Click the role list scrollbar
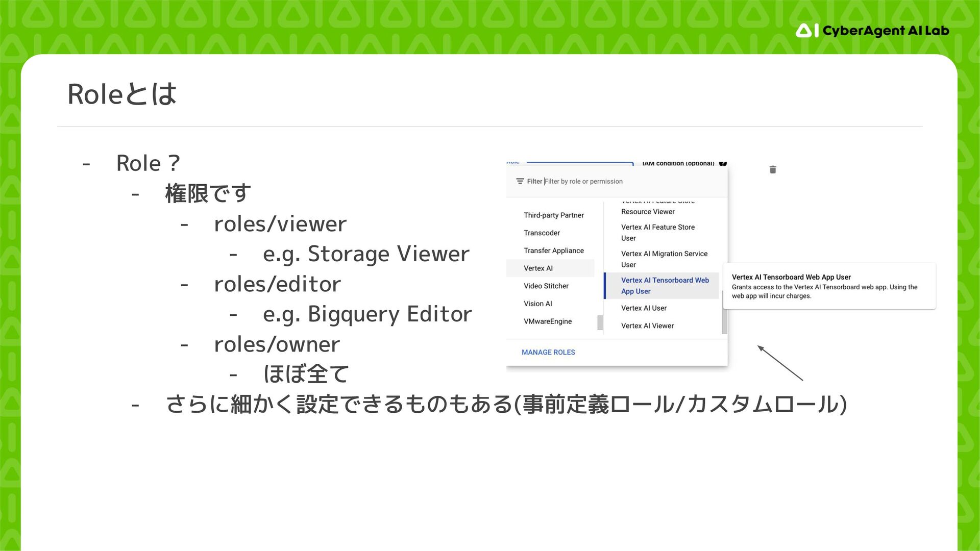This screenshot has width=980, height=551. (x=724, y=312)
